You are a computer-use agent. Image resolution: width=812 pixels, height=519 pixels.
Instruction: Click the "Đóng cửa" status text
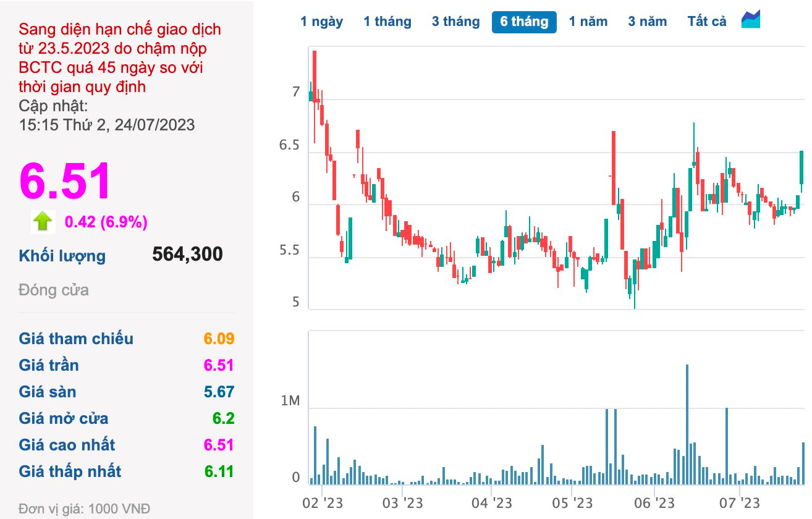click(x=54, y=290)
